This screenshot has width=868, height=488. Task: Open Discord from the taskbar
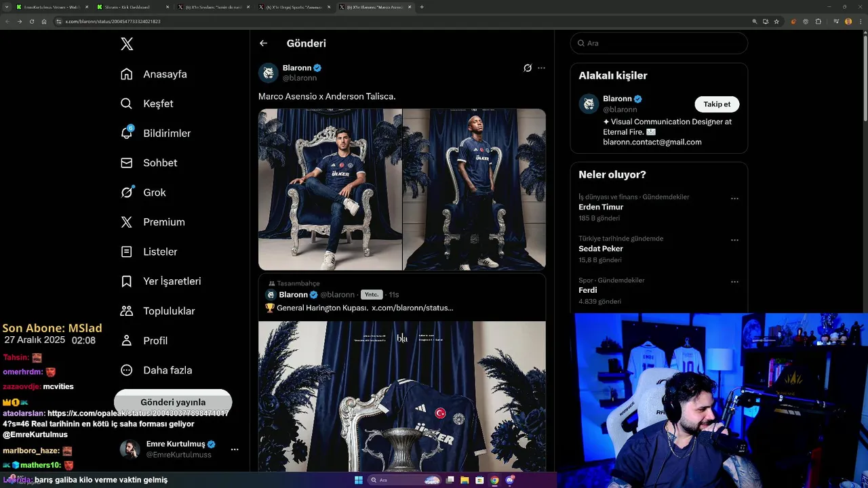point(509,481)
